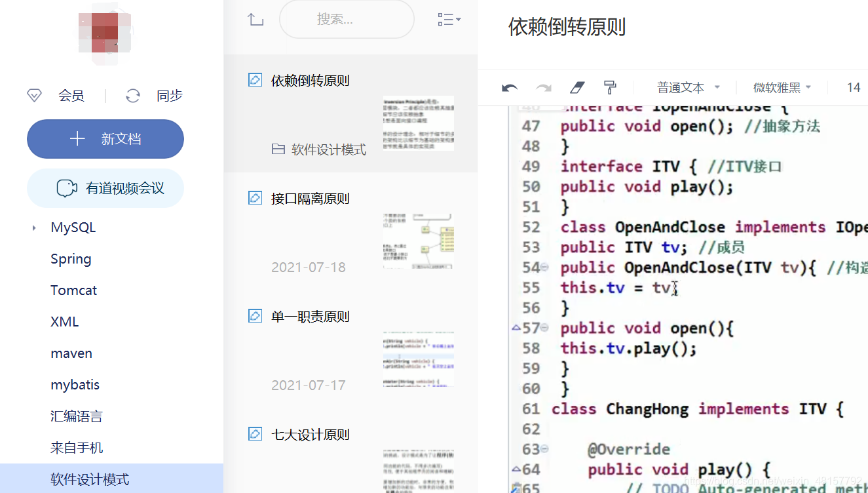Focus the 搜索 search box

[x=347, y=19]
